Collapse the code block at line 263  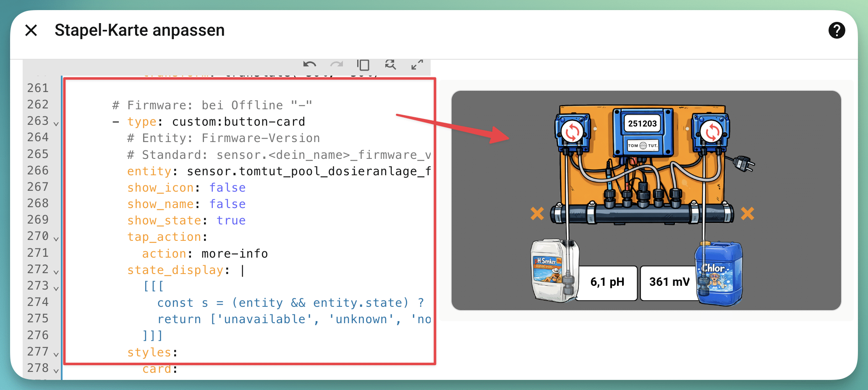point(56,123)
